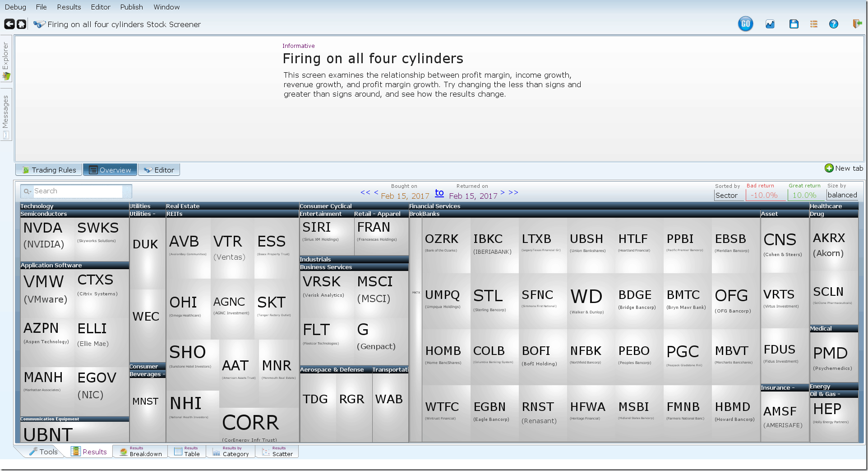Open the Sorted by Sector dropdown
The width and height of the screenshot is (868, 471).
pos(729,196)
